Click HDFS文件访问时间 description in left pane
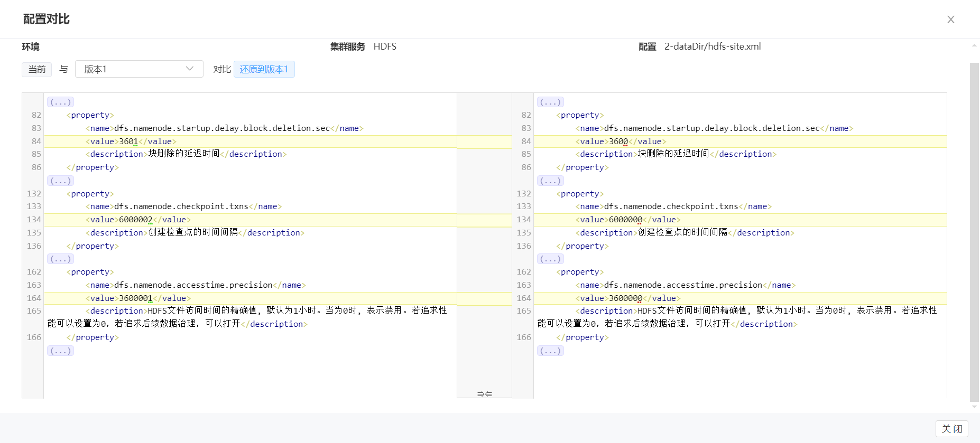This screenshot has height=443, width=980. point(247,317)
